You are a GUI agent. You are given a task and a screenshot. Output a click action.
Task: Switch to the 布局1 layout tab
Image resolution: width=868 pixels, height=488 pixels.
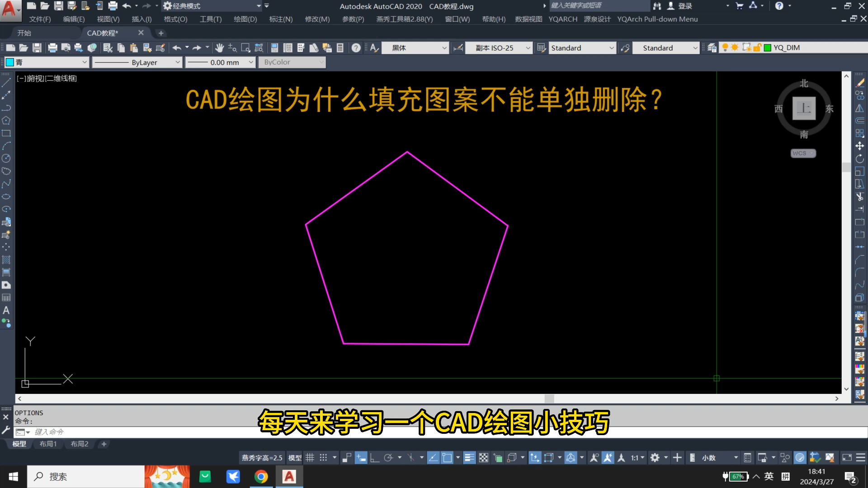[48, 444]
